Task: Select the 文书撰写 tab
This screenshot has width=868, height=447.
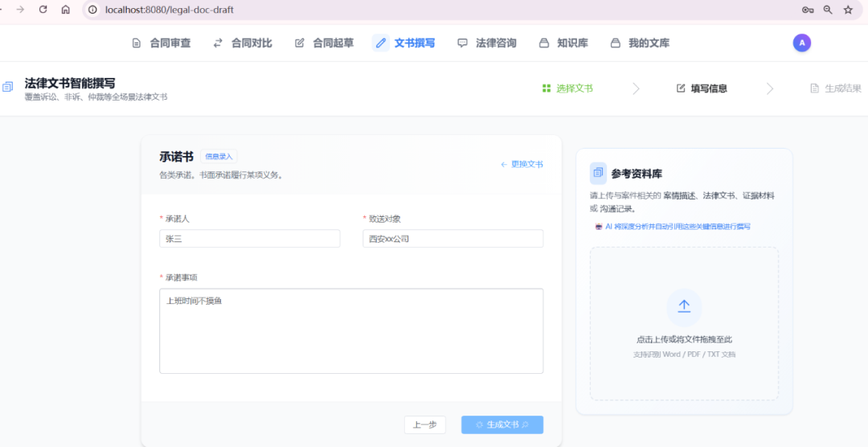Action: 404,43
